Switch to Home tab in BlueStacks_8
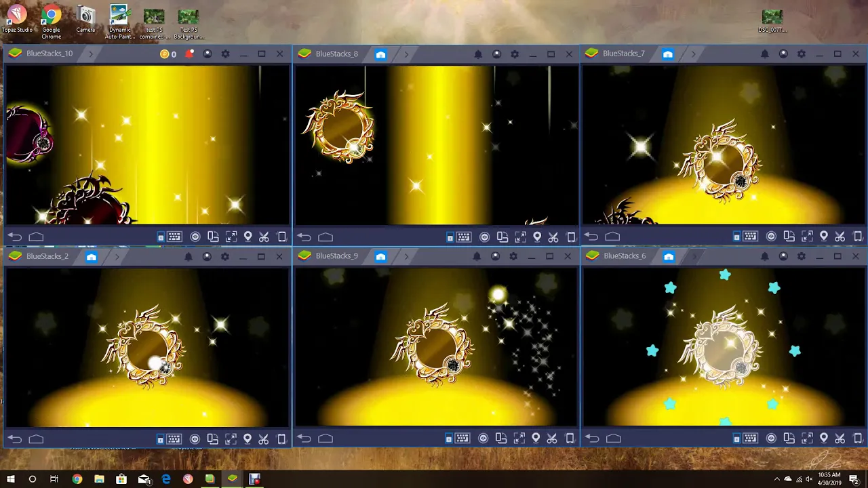The image size is (868, 488). pos(380,54)
